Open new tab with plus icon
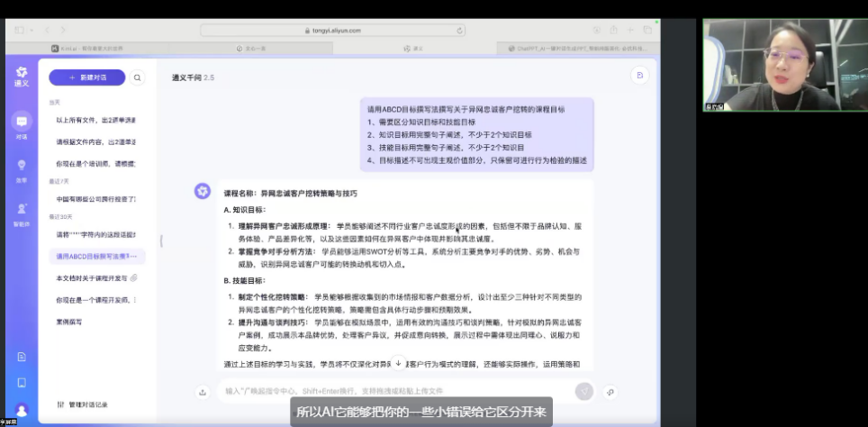The image size is (868, 427). [x=630, y=30]
